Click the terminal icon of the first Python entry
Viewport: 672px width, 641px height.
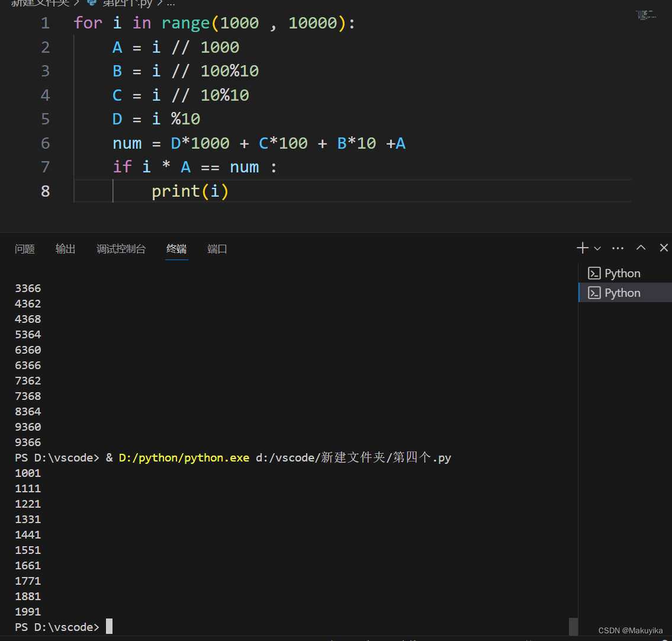pyautogui.click(x=594, y=273)
